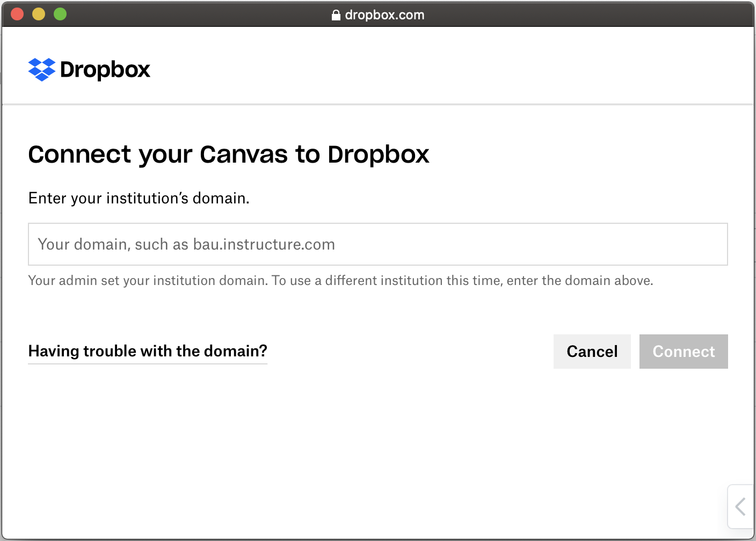
Task: Open the 'Having trouble with the domain?' link
Action: (148, 351)
